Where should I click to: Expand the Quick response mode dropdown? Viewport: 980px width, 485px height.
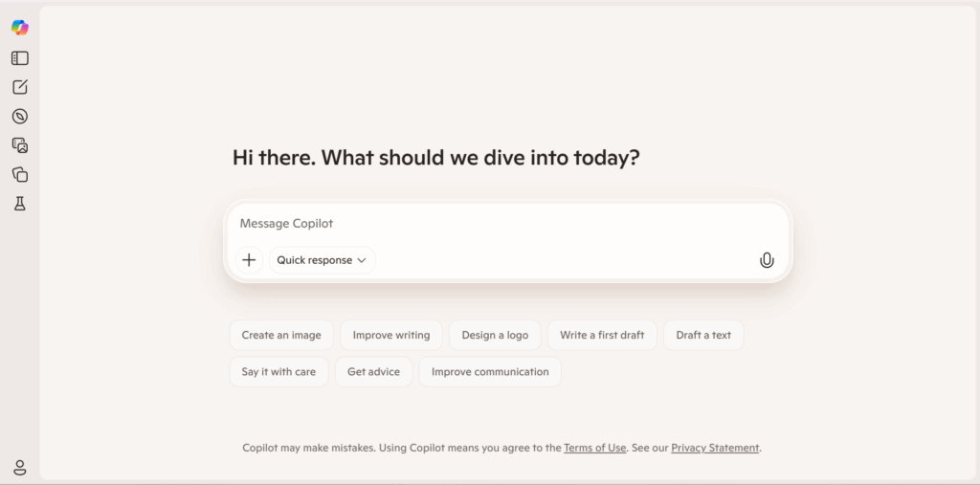click(x=322, y=260)
